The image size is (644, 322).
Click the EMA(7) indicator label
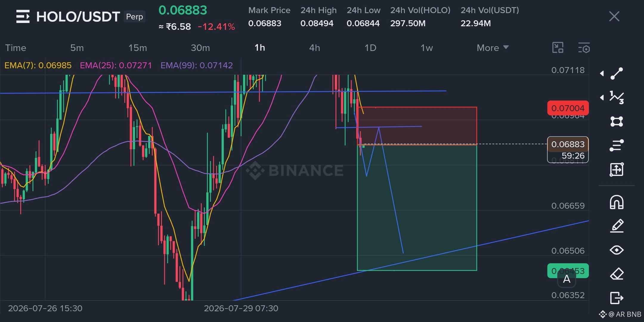(38, 65)
